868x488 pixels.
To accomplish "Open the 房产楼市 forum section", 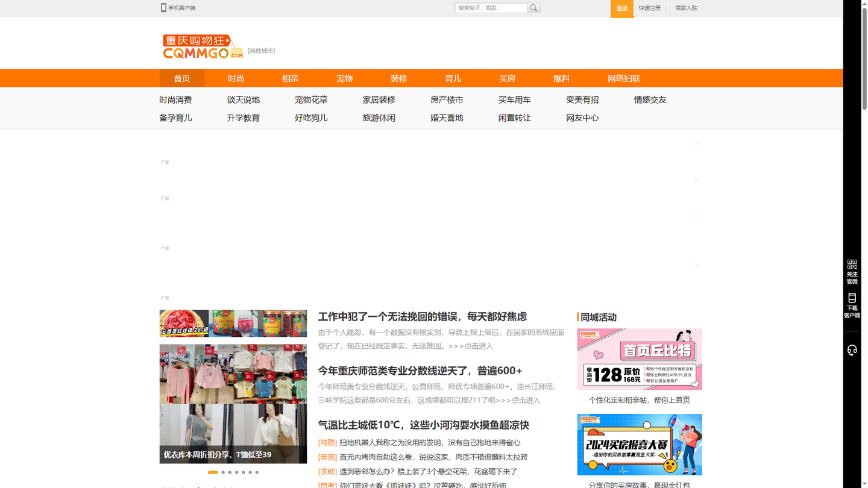I will [447, 100].
